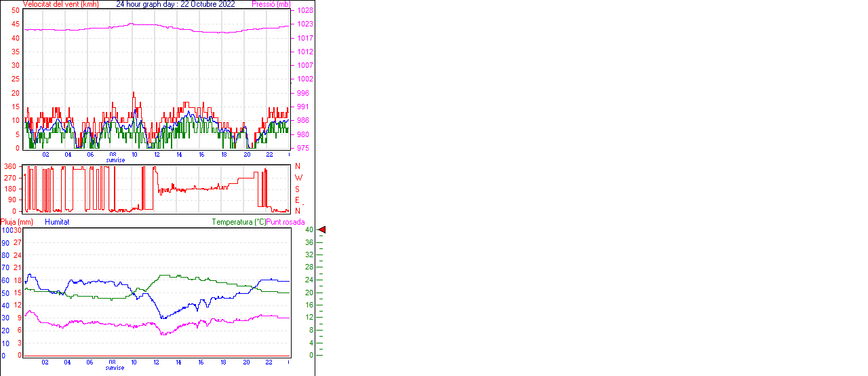This screenshot has height=376, width=868.
Task: Click the 'Punt rosada' legend label
Action: click(285, 222)
